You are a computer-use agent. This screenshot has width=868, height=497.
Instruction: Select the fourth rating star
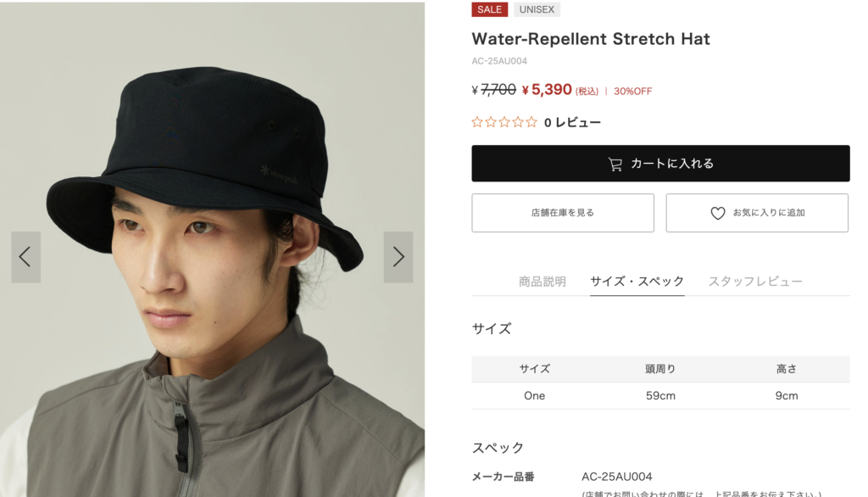click(x=518, y=122)
